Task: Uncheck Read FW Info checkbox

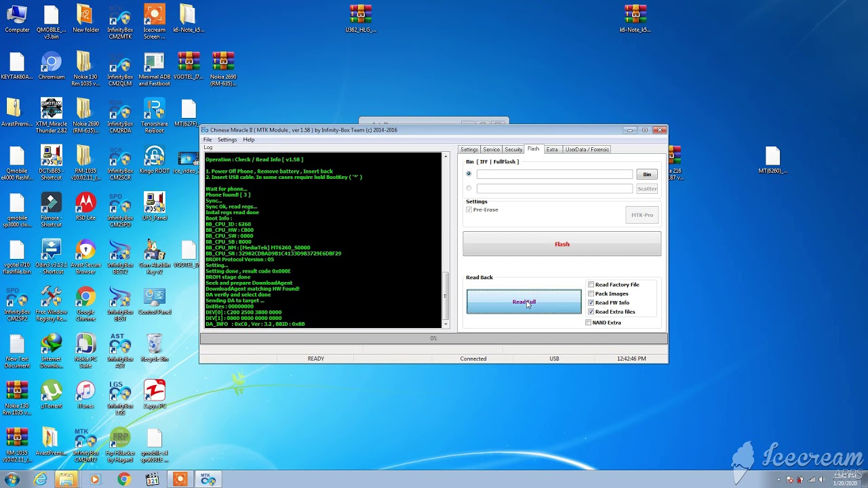Action: click(591, 302)
